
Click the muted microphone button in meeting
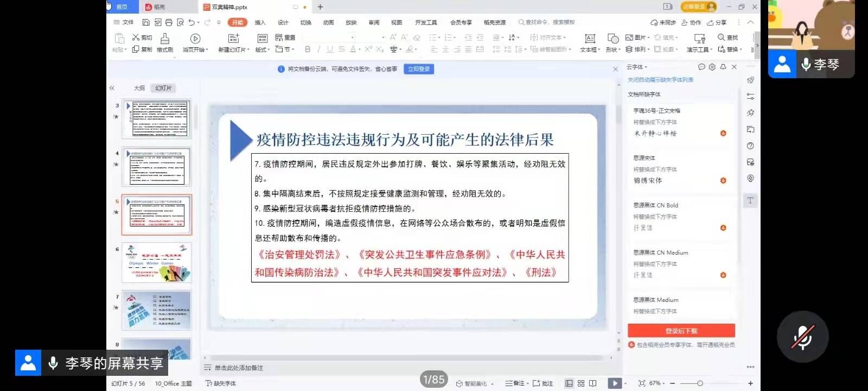coord(802,337)
